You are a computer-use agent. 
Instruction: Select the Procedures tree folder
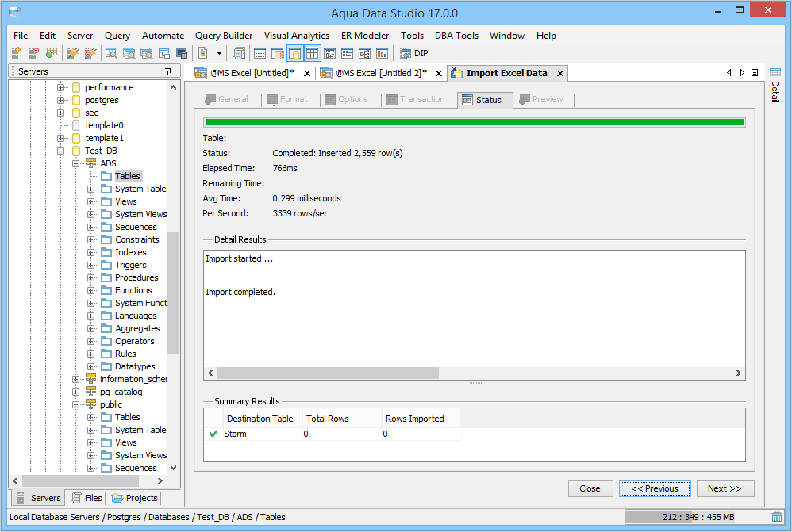(x=136, y=277)
